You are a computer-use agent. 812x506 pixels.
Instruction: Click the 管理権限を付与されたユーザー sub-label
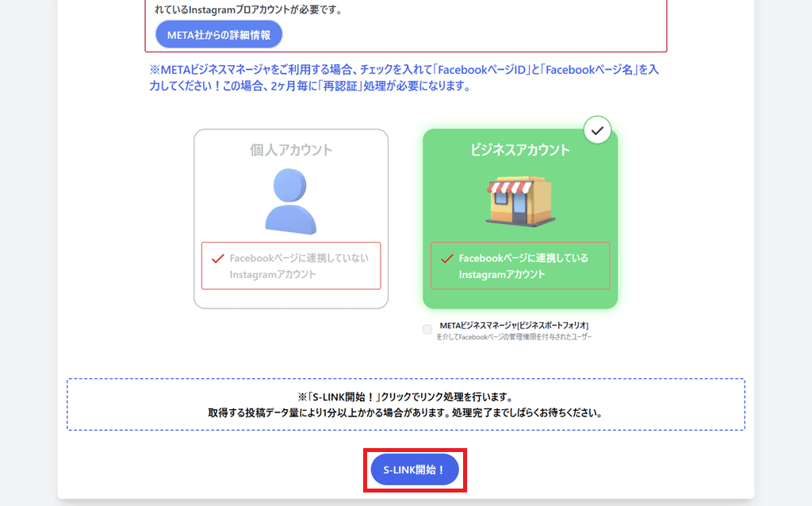514,337
